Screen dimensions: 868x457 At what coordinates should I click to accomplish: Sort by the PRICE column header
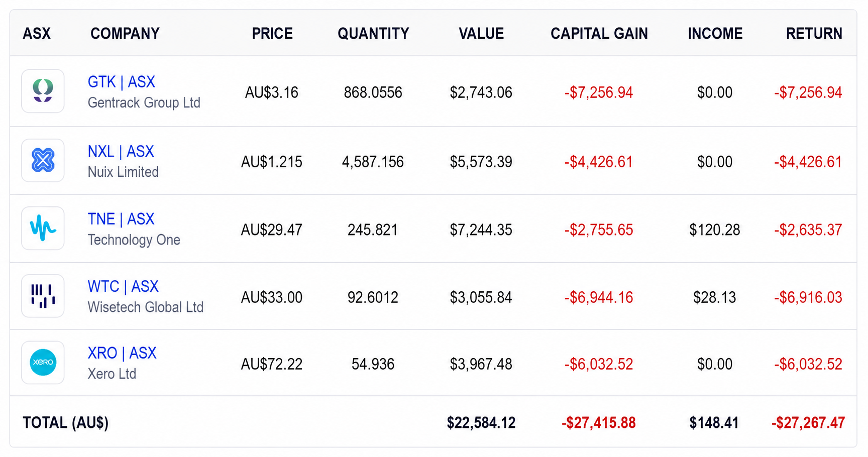[x=272, y=34]
